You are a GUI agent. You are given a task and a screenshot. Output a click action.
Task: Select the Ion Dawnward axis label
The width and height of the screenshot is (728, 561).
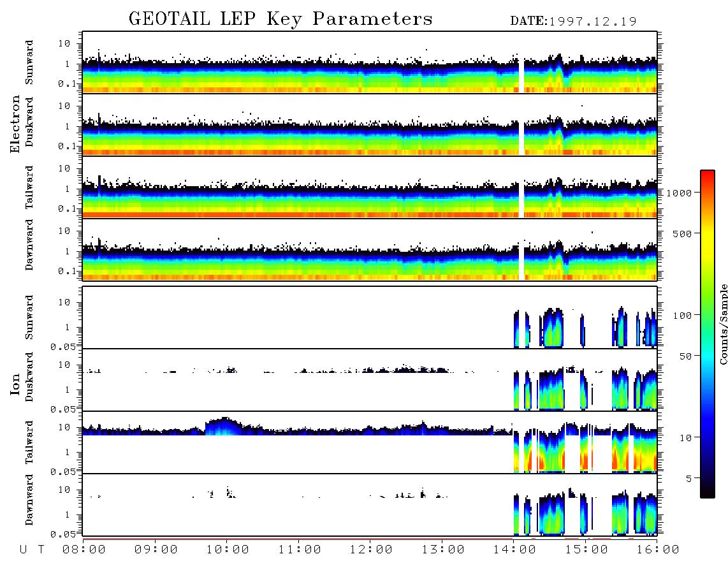(x=29, y=500)
